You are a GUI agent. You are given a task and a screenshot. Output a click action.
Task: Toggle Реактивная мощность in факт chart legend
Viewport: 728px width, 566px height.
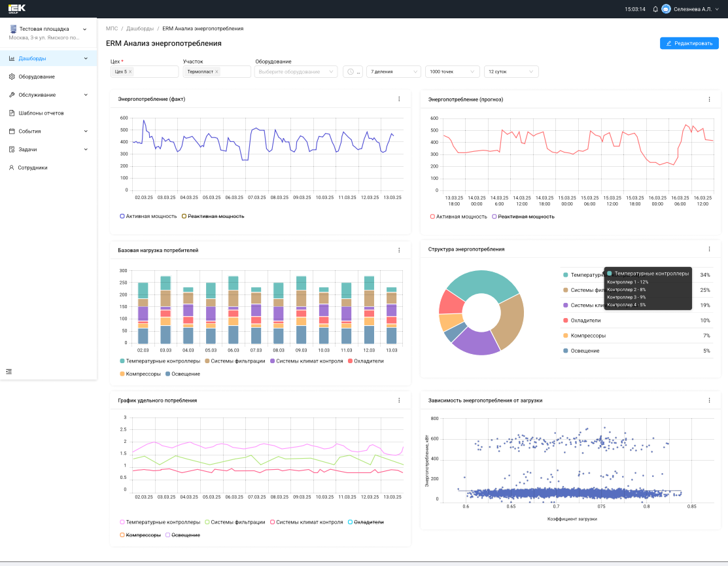213,217
